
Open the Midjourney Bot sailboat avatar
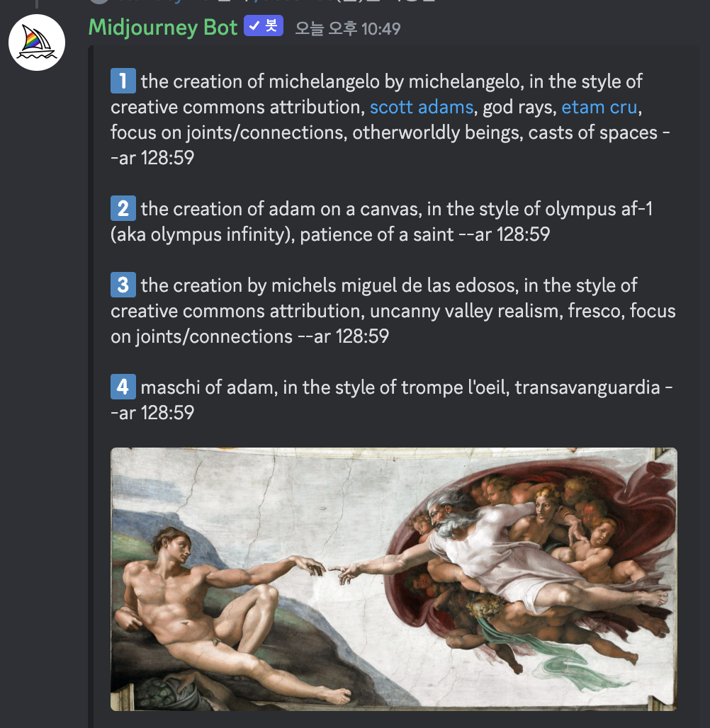pyautogui.click(x=37, y=42)
